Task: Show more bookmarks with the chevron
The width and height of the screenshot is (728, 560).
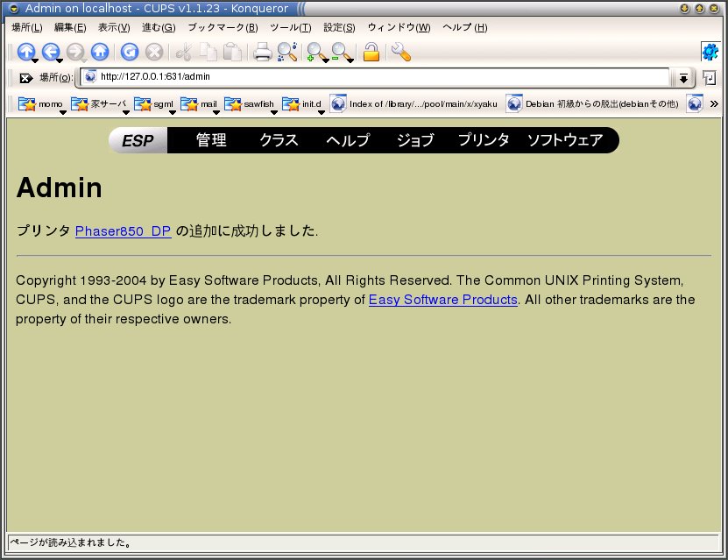Action: pyautogui.click(x=714, y=103)
